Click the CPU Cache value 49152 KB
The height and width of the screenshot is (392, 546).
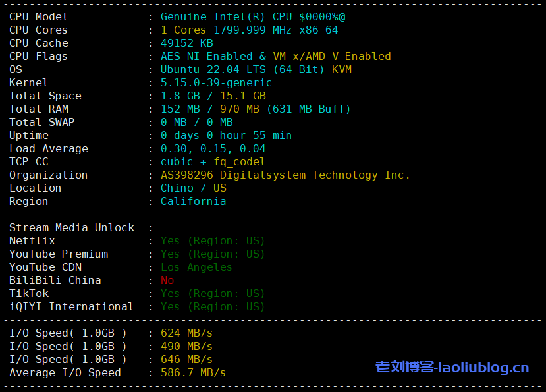(x=186, y=43)
